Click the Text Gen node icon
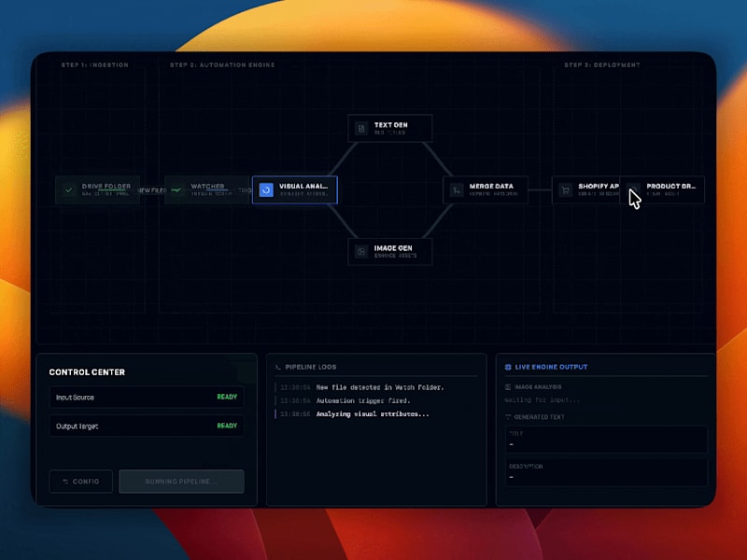 (x=360, y=127)
